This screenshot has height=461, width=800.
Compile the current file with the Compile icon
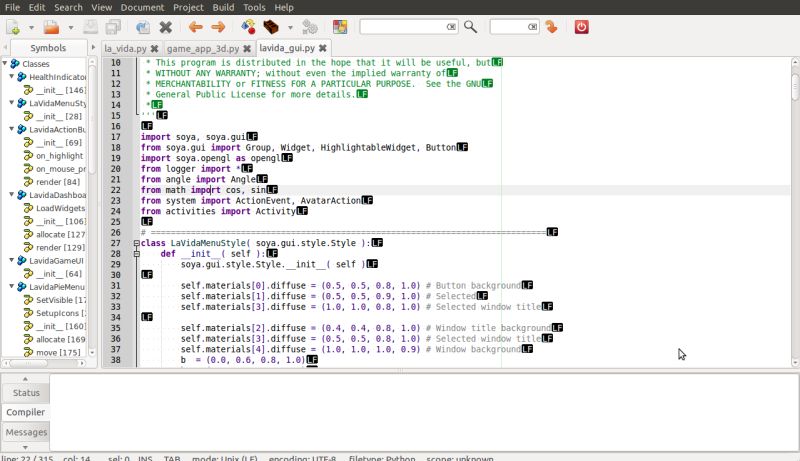[x=248, y=27]
